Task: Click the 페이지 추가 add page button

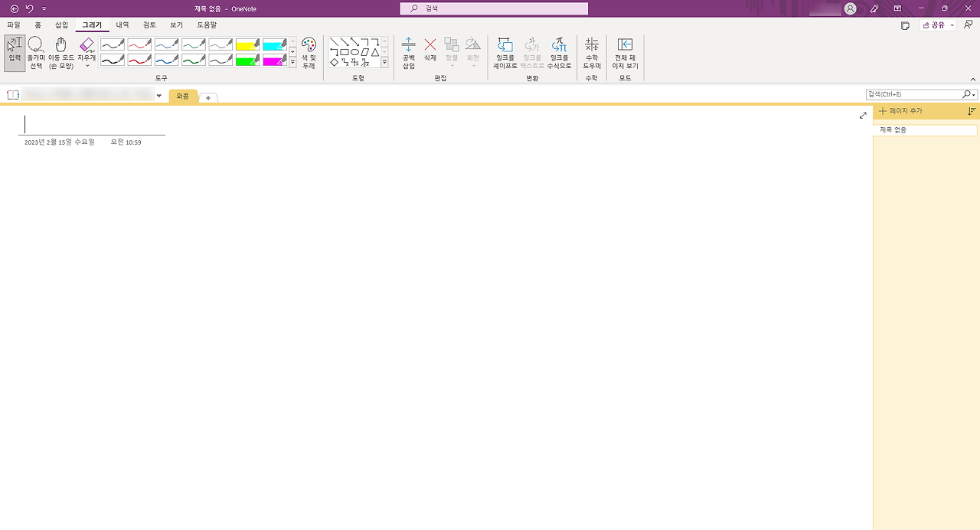Action: pyautogui.click(x=902, y=110)
